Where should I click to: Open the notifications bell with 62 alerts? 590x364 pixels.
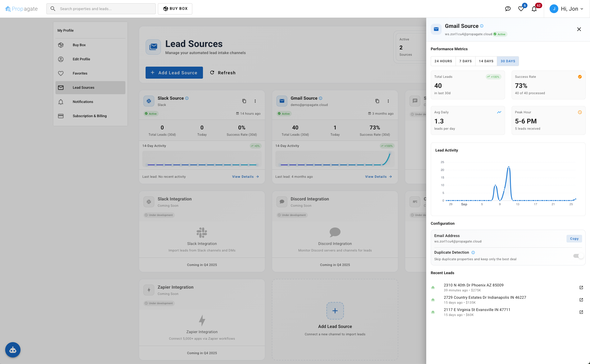[x=534, y=8]
